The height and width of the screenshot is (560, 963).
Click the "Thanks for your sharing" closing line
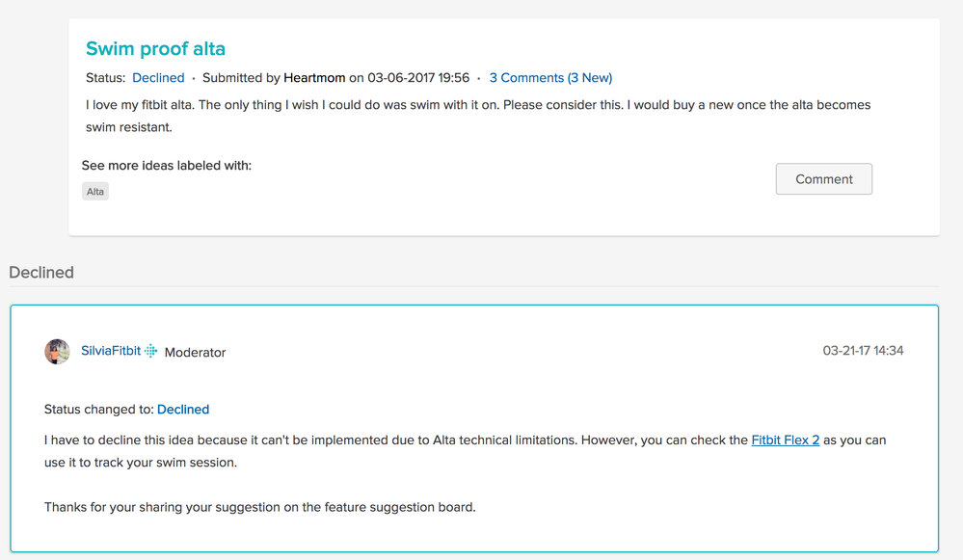pyautogui.click(x=260, y=507)
